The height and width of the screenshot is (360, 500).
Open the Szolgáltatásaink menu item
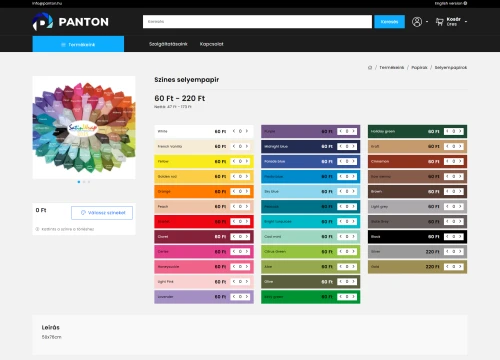pos(168,44)
